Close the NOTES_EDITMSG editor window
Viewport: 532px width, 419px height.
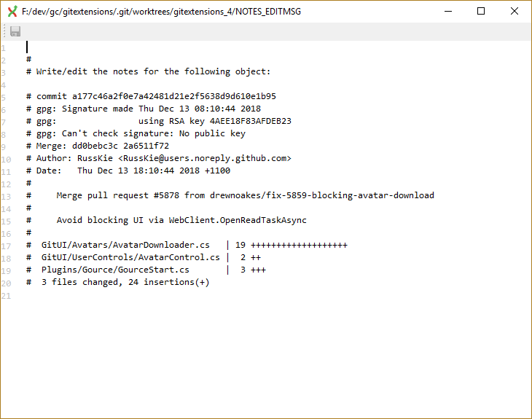pos(514,11)
